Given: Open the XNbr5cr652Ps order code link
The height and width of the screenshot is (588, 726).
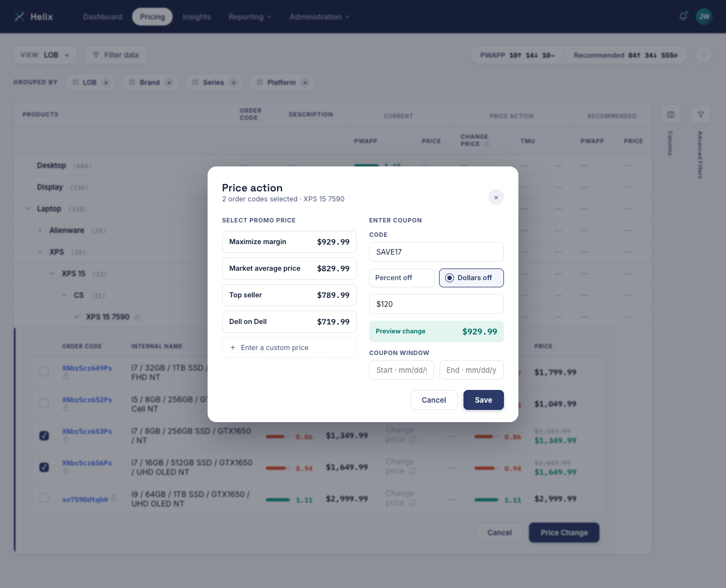Looking at the screenshot, I should 87,400.
